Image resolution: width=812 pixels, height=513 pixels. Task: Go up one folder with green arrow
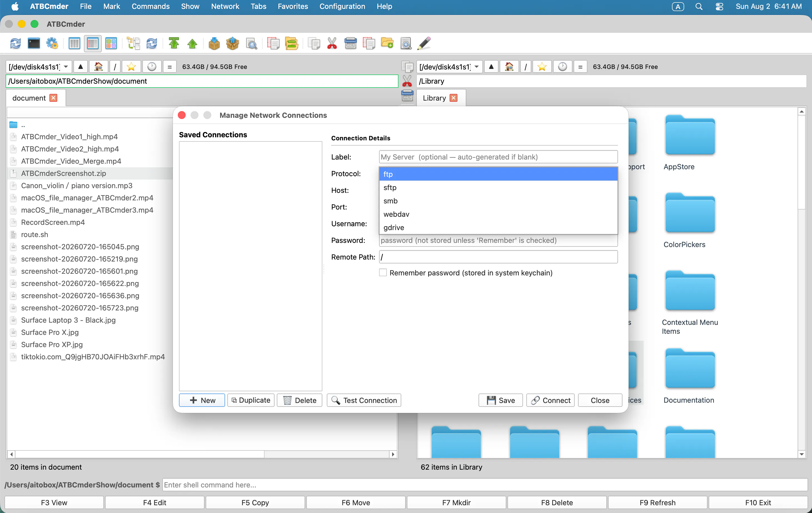[192, 44]
